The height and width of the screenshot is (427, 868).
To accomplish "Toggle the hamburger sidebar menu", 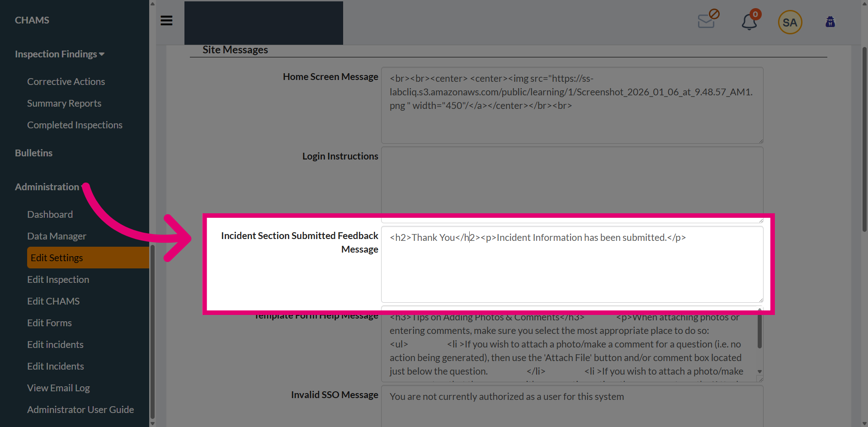I will click(x=166, y=21).
